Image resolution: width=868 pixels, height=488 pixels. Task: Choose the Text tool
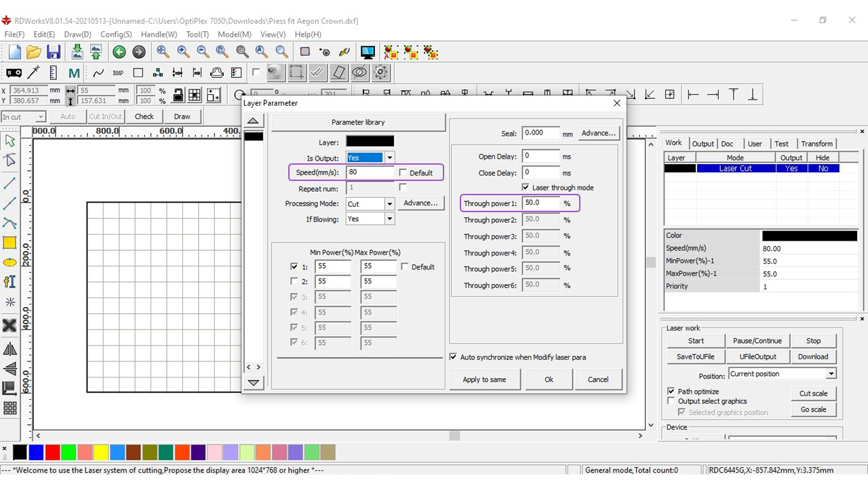pyautogui.click(x=10, y=282)
